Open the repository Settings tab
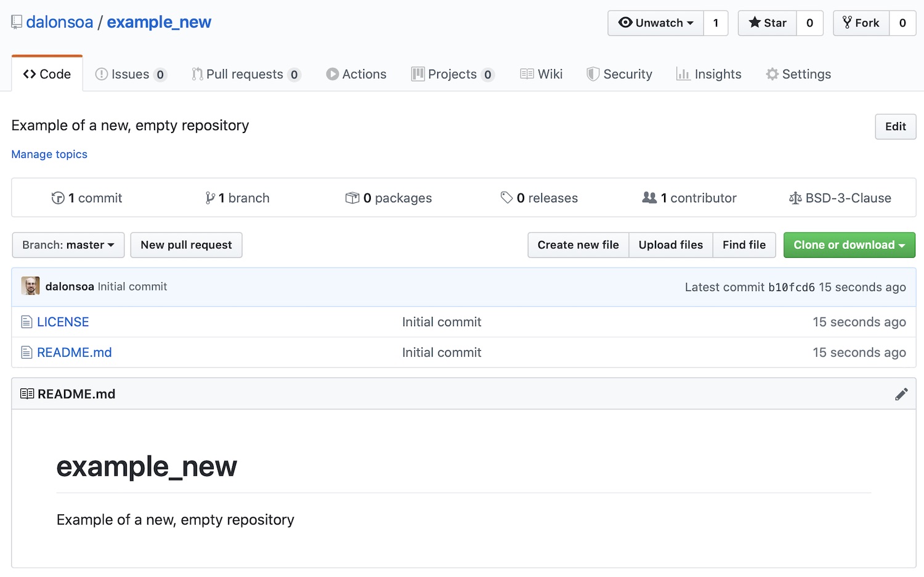Viewport: 924px width, 577px height. click(798, 74)
